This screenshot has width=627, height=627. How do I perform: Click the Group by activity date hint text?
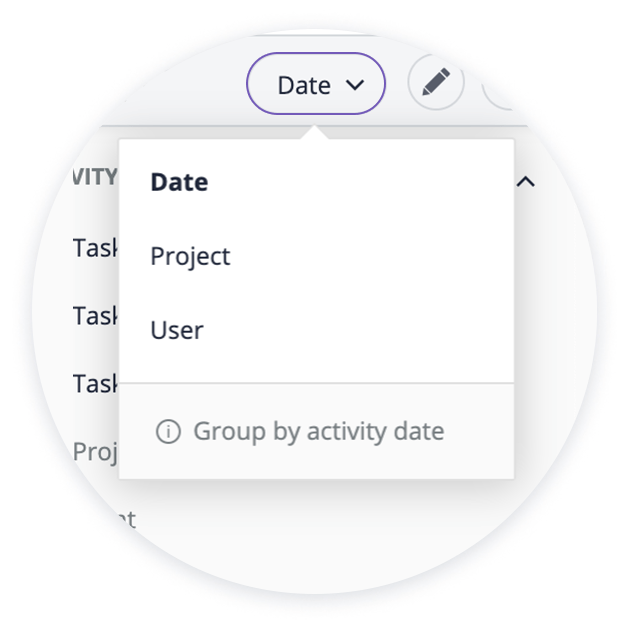pyautogui.click(x=319, y=431)
